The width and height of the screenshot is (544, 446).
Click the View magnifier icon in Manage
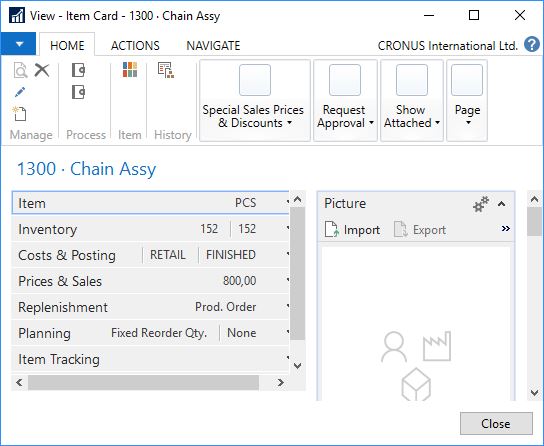(20, 70)
